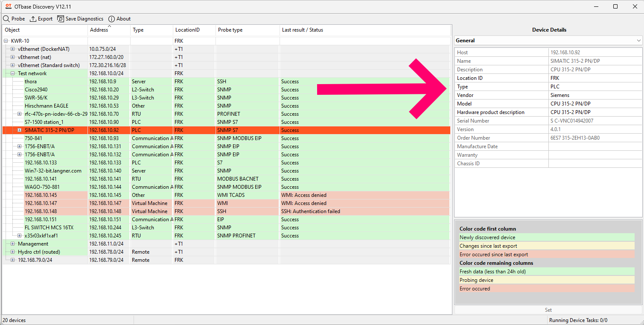
Task: Click 'SSH: Authentication failed' status cell
Action: tap(365, 211)
